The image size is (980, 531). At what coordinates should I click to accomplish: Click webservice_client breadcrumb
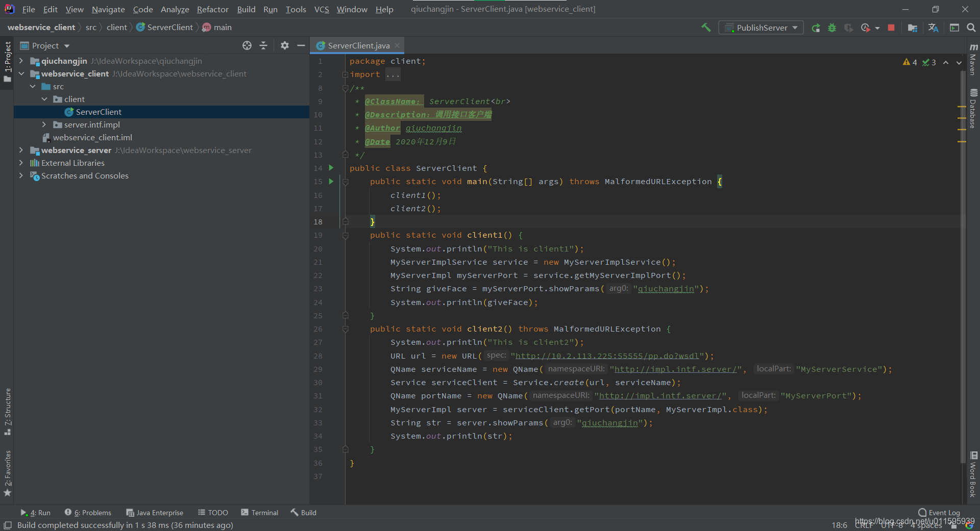tap(41, 28)
